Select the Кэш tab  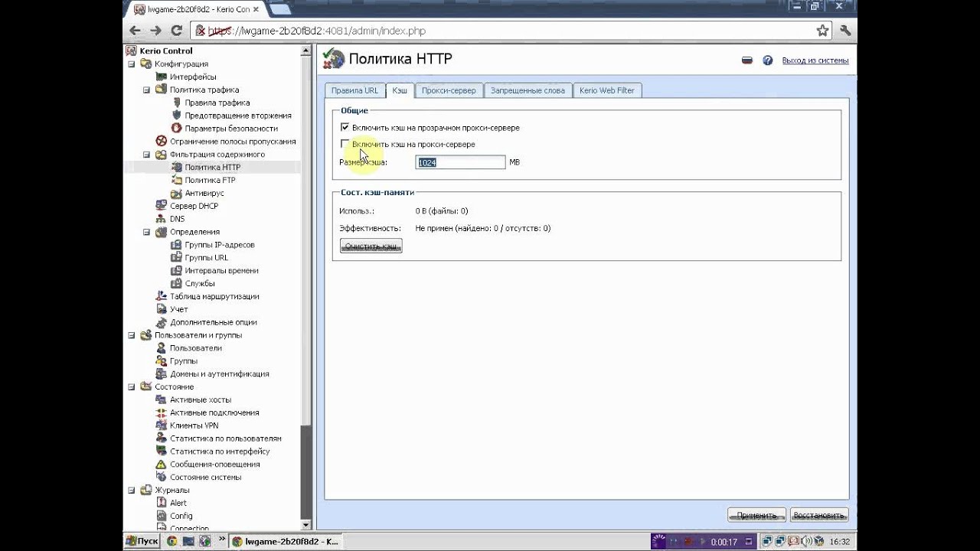point(400,90)
